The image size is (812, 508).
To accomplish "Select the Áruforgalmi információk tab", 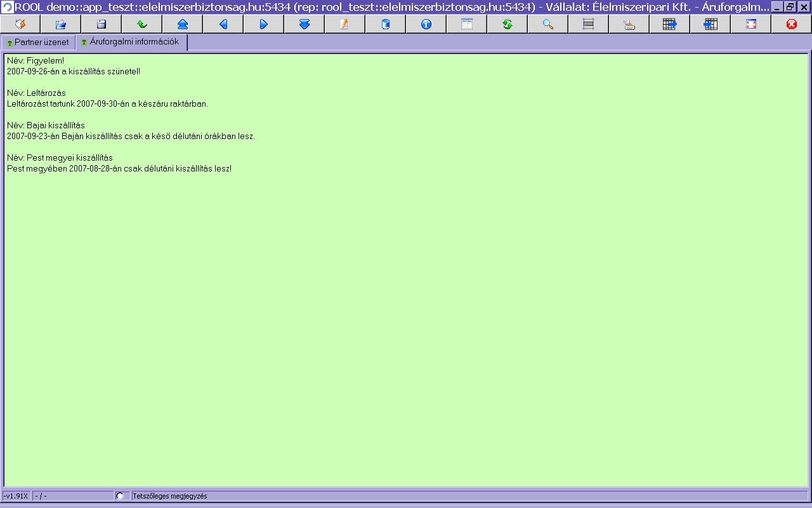I will (131, 42).
